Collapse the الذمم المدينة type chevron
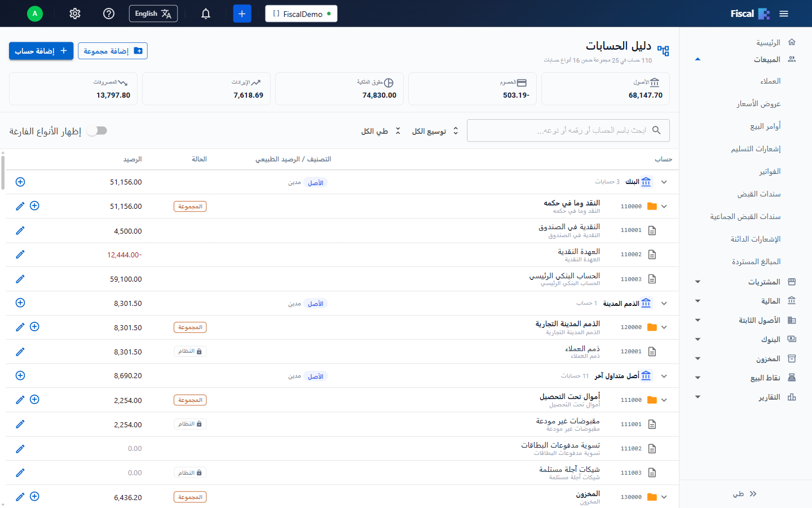Image resolution: width=812 pixels, height=508 pixels. pos(664,304)
